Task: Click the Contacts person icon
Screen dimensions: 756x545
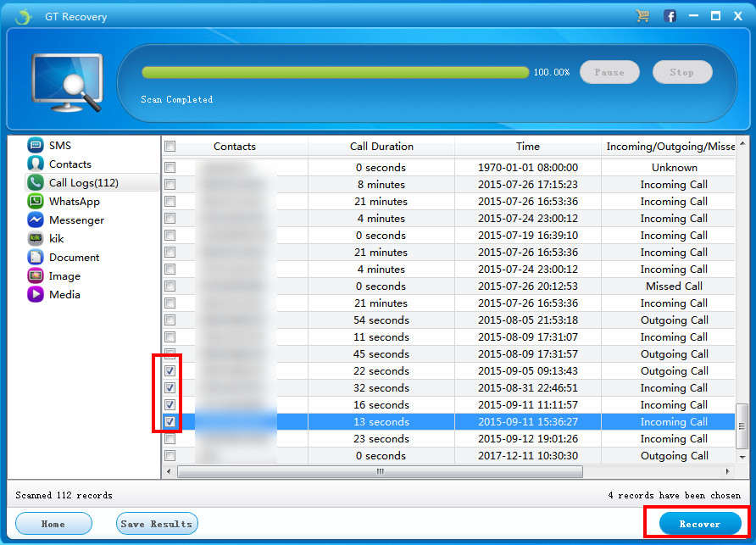Action: click(x=36, y=164)
